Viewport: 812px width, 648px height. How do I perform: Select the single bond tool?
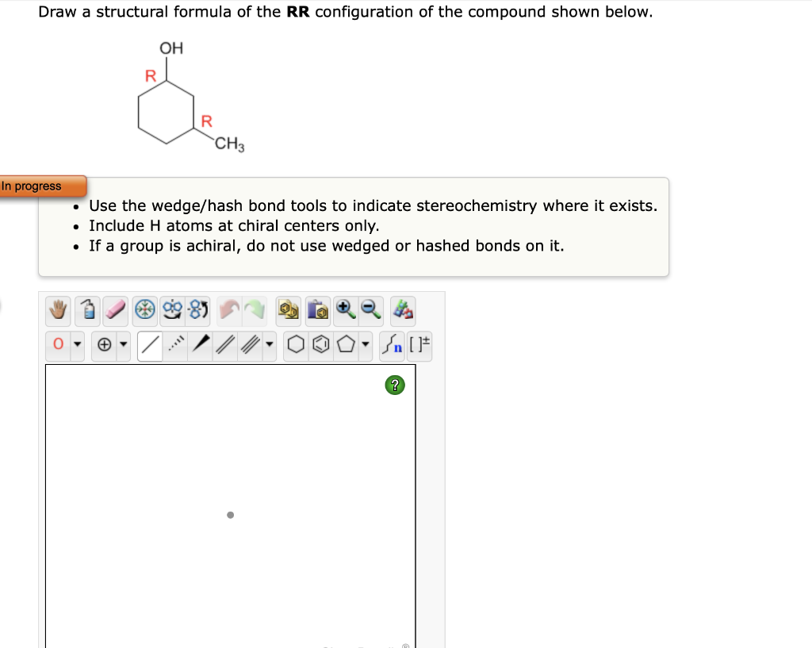tap(150, 344)
